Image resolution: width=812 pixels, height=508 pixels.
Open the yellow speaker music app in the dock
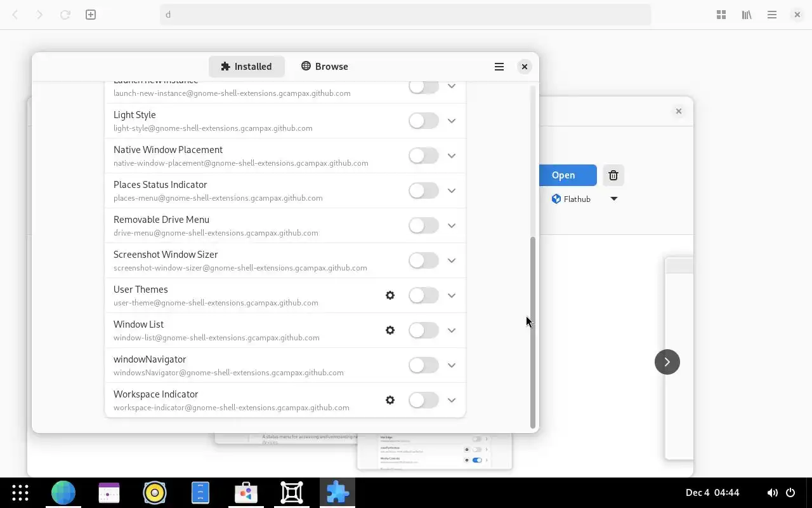[155, 493]
